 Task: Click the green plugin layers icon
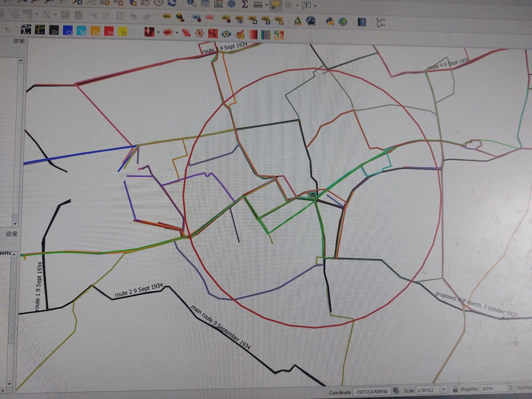click(343, 22)
